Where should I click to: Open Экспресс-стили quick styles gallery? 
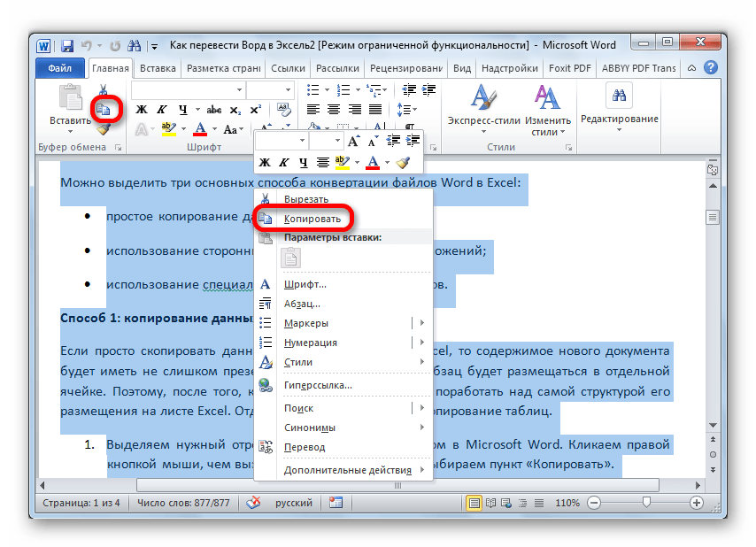click(x=483, y=111)
